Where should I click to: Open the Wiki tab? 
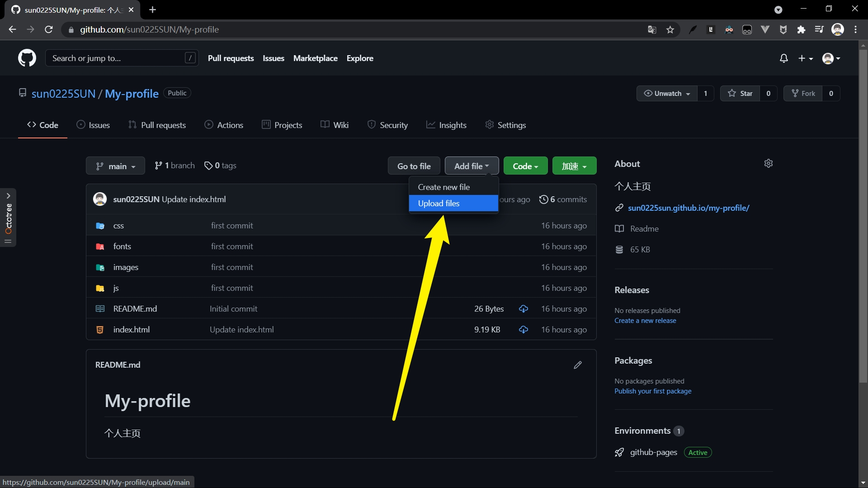pyautogui.click(x=335, y=125)
